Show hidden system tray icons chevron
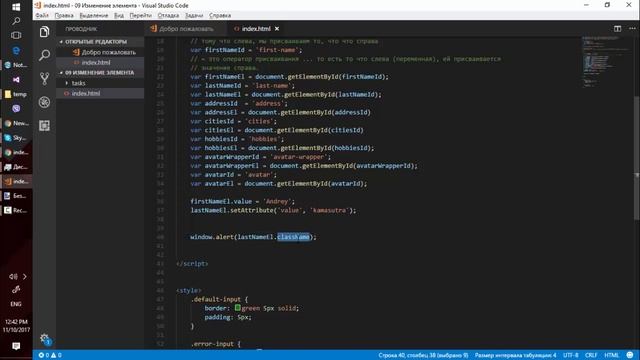Viewport: 640px width, 360px height. [24, 277]
